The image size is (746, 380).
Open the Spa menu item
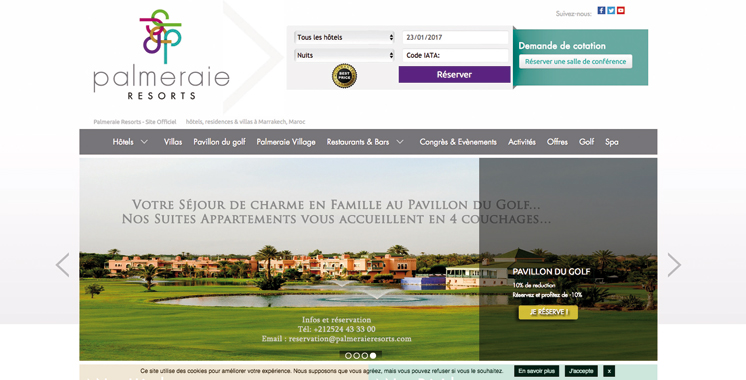click(x=612, y=142)
